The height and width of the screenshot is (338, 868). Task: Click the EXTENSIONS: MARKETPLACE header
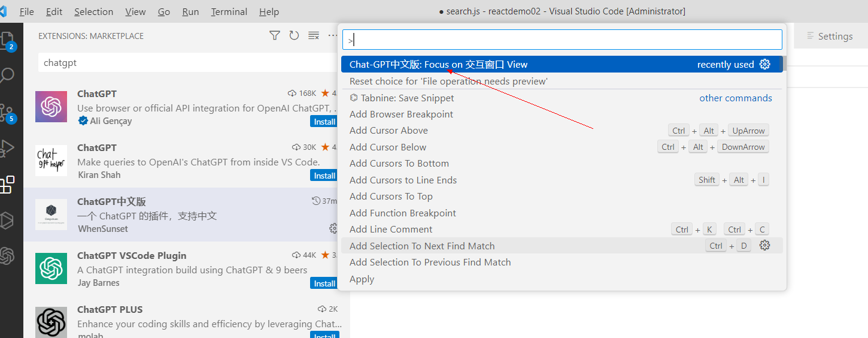coord(91,36)
